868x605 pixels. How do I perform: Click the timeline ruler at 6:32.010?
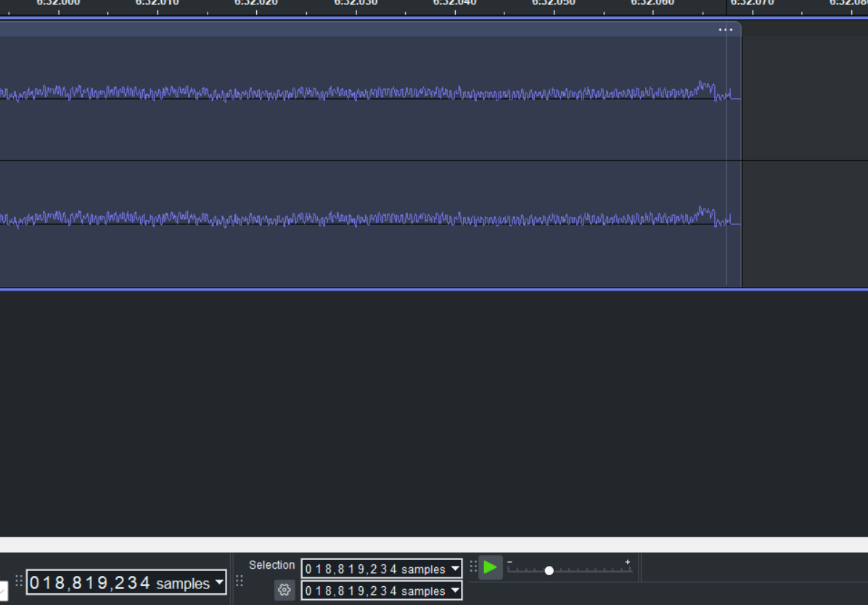[x=157, y=7]
